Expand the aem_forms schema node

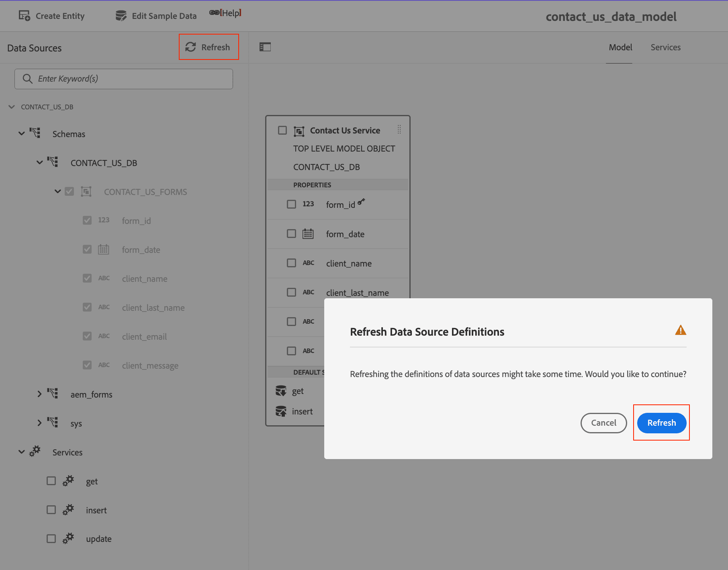tap(39, 394)
